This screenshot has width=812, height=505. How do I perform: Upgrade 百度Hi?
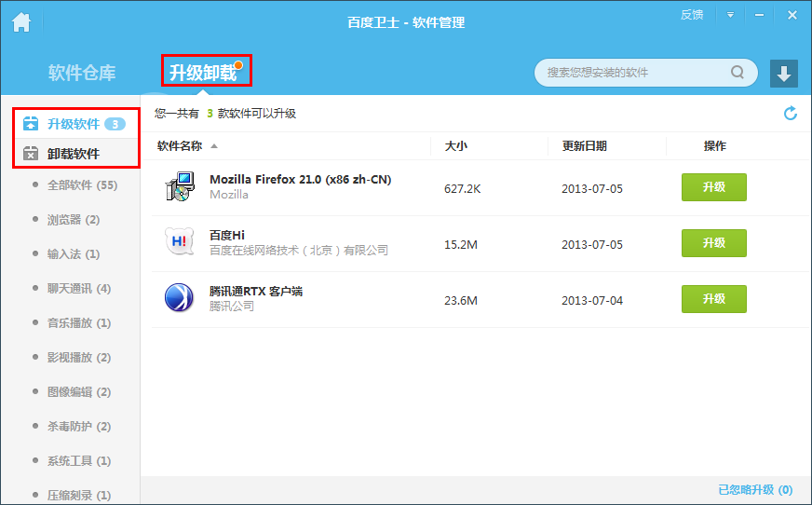[713, 243]
